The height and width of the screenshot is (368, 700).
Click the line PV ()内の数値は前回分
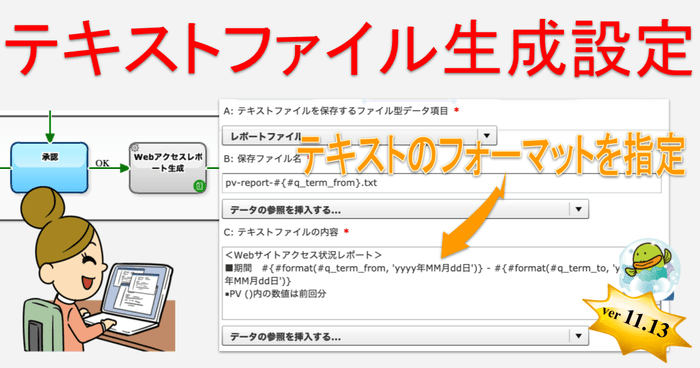tap(275, 294)
